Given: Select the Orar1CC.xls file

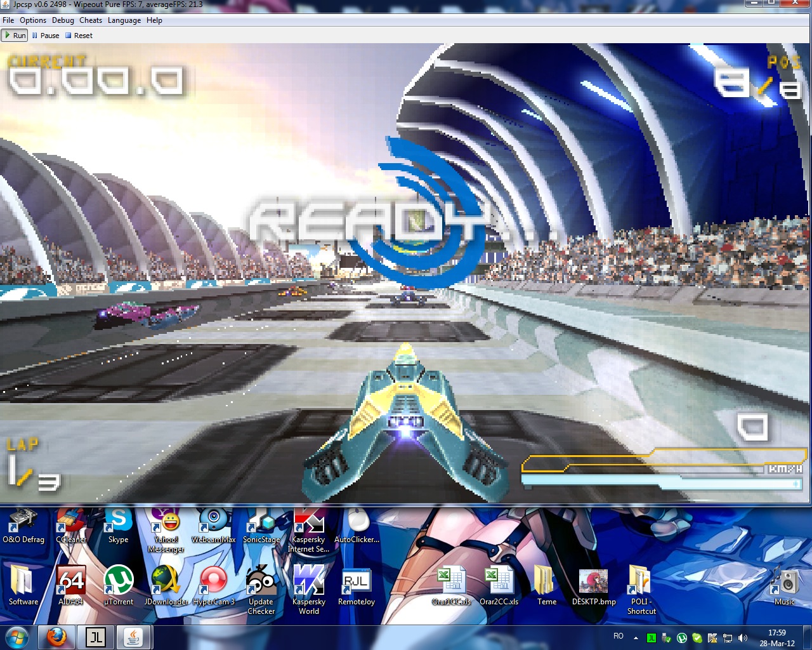Looking at the screenshot, I should (x=452, y=585).
